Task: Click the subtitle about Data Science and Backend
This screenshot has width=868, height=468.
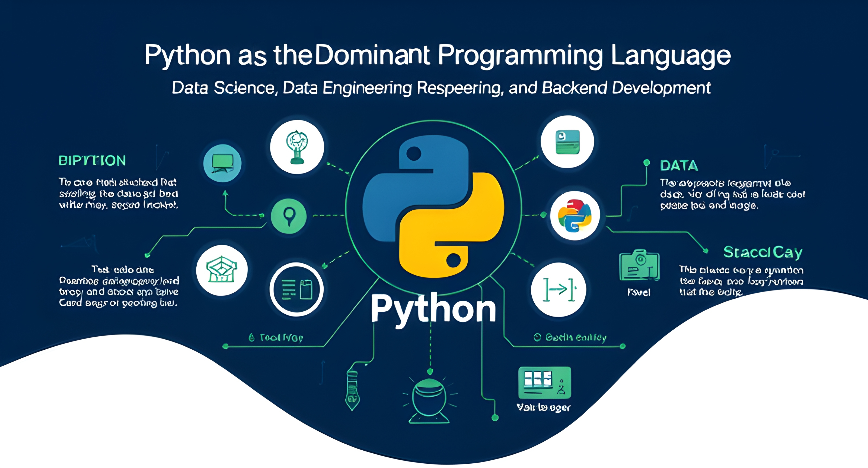Action: [x=441, y=88]
